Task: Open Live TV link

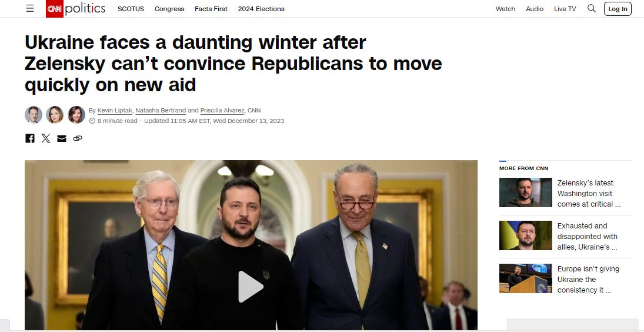Action: (565, 9)
